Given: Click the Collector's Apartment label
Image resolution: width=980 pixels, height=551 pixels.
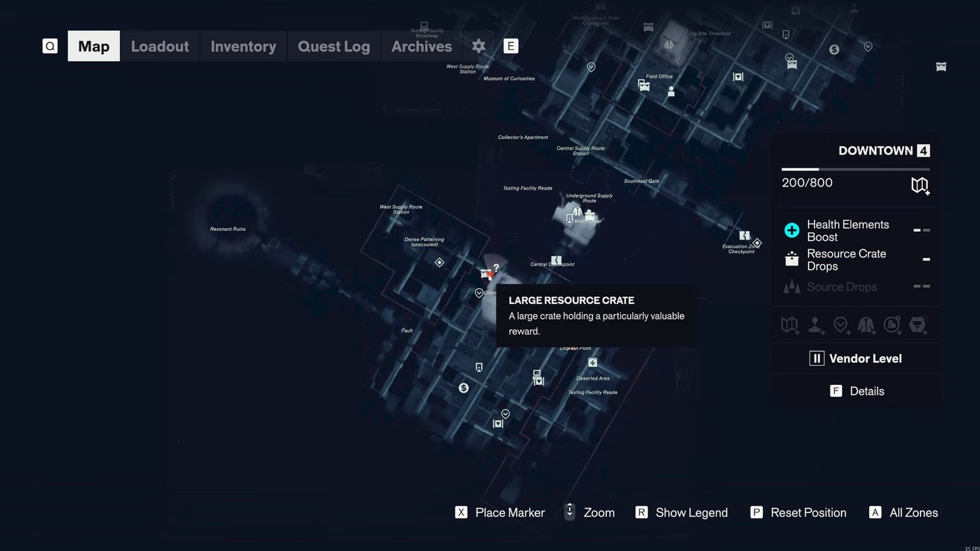Looking at the screenshot, I should coord(523,137).
